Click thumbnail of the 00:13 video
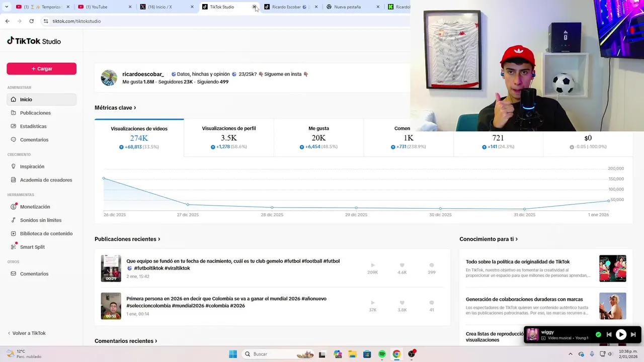The image size is (644, 362). (x=111, y=306)
